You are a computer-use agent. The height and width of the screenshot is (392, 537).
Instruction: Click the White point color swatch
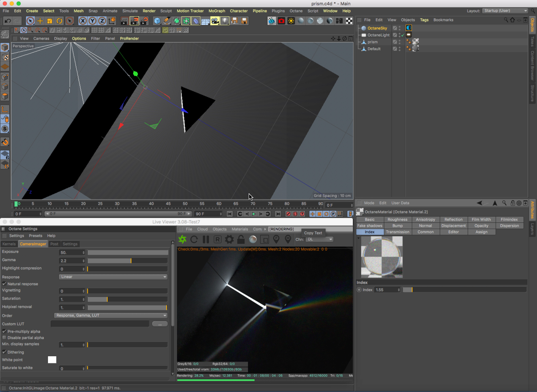click(x=52, y=360)
